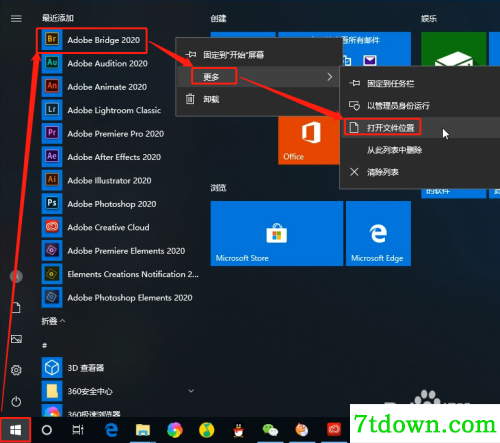Open Settings gear in Start sidebar
The width and height of the screenshot is (500, 443).
pyautogui.click(x=16, y=370)
